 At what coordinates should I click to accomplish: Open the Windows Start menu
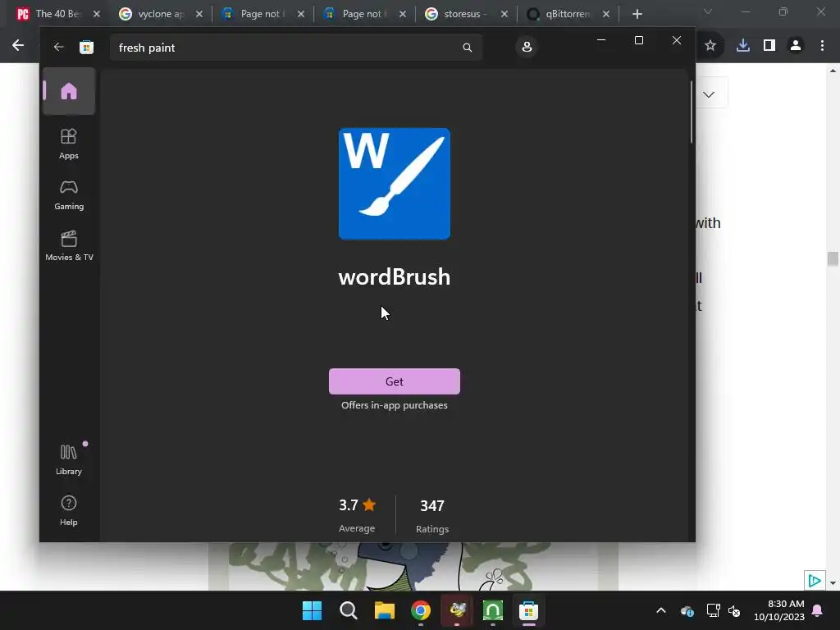pos(312,610)
